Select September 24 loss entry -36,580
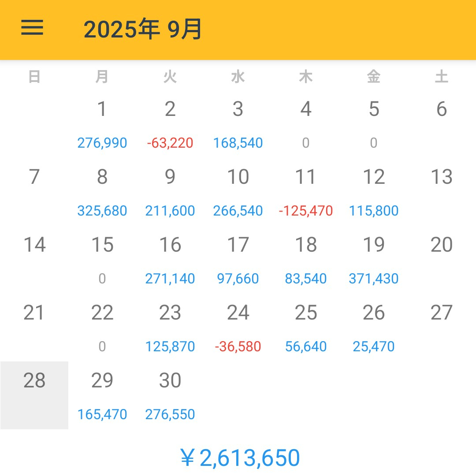476x476 pixels. (238, 328)
